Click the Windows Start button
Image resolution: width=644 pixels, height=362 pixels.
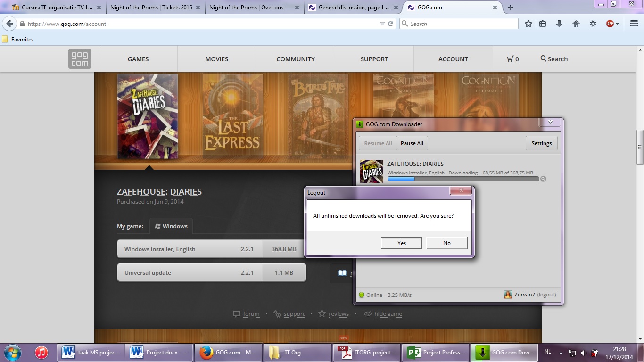13,352
